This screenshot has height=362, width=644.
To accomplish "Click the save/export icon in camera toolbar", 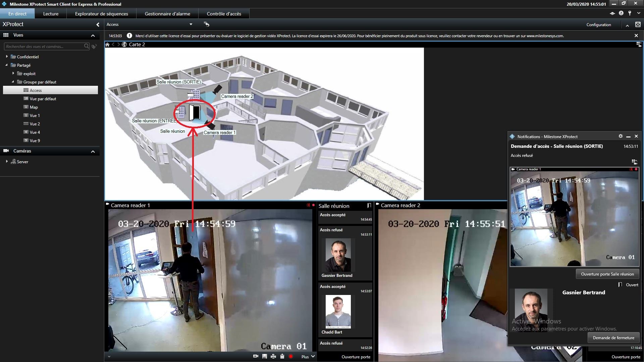I will (x=265, y=356).
